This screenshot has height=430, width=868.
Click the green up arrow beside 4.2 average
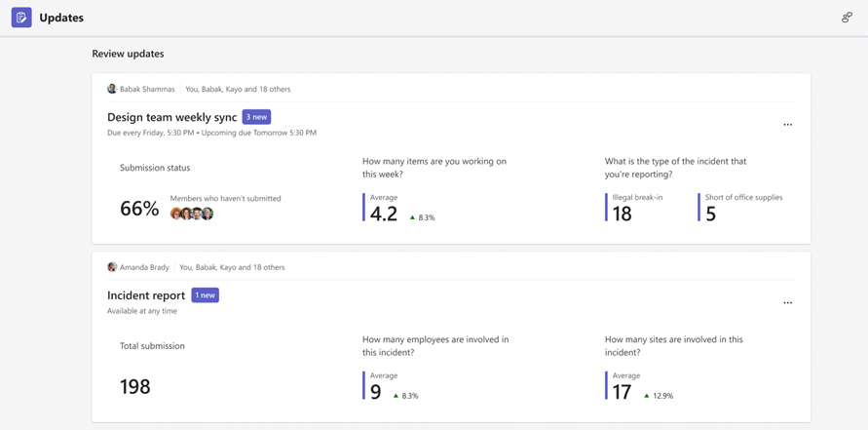click(x=412, y=218)
